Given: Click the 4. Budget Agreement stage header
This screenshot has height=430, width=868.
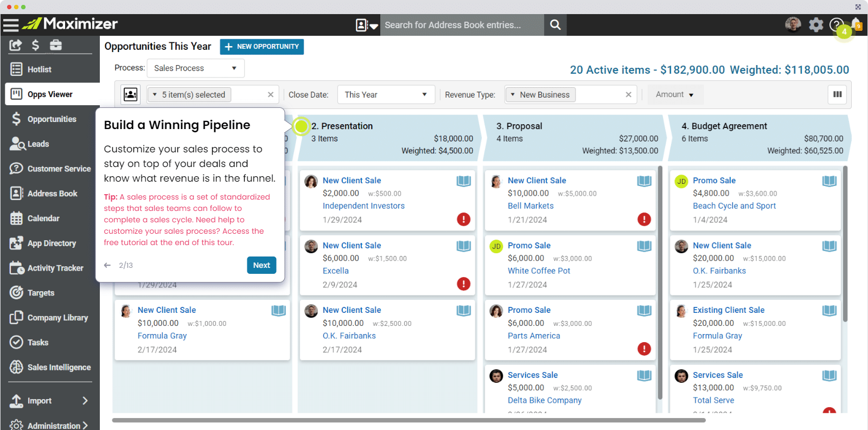Looking at the screenshot, I should click(759, 138).
